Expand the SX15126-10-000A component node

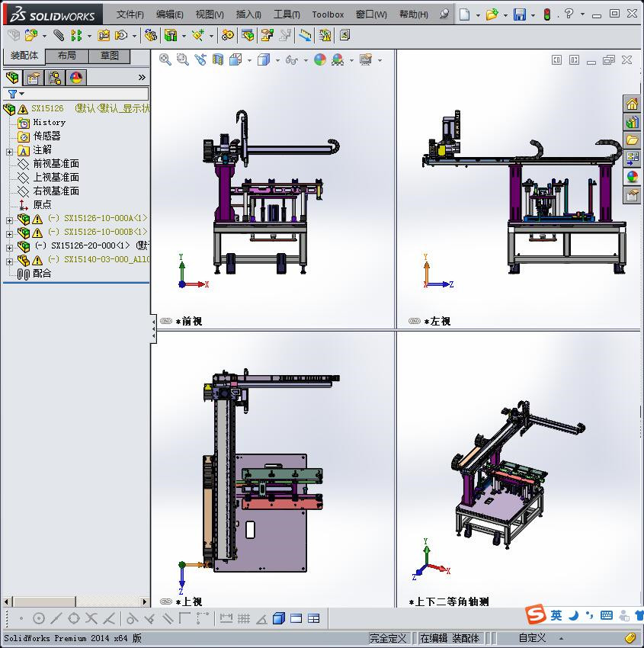(8, 222)
